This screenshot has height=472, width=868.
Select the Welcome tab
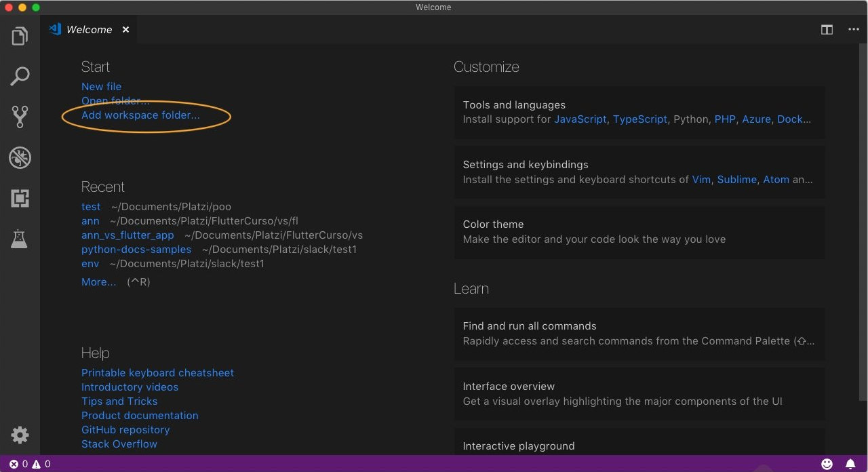click(x=89, y=30)
